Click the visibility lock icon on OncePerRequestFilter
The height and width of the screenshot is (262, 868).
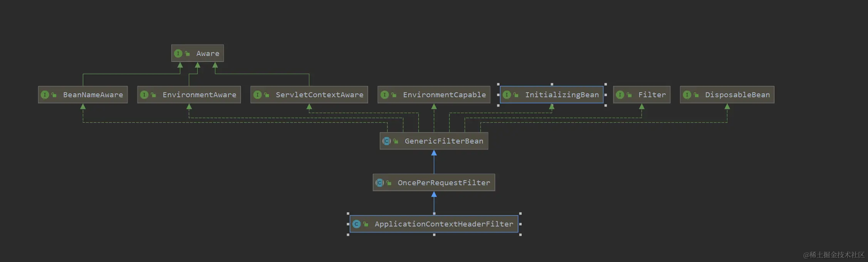tap(389, 183)
